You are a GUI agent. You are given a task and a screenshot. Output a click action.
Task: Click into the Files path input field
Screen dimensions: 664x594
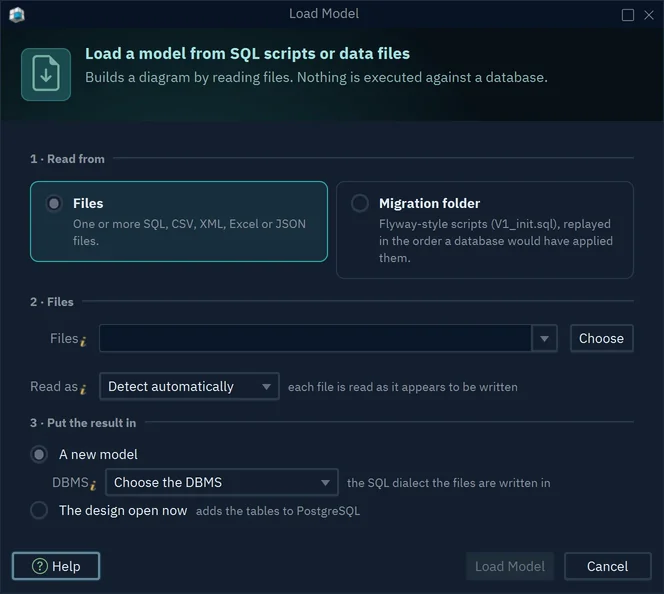tap(315, 338)
